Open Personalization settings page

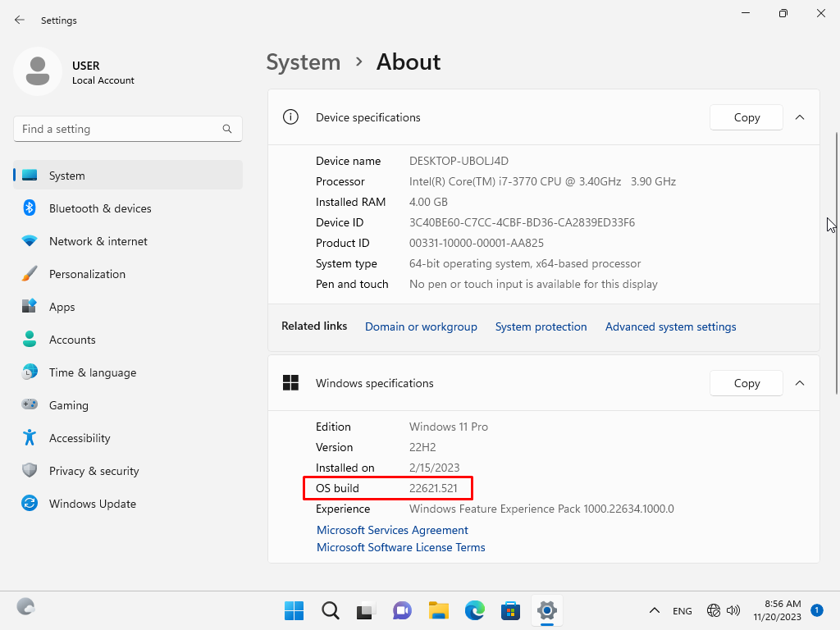(87, 274)
